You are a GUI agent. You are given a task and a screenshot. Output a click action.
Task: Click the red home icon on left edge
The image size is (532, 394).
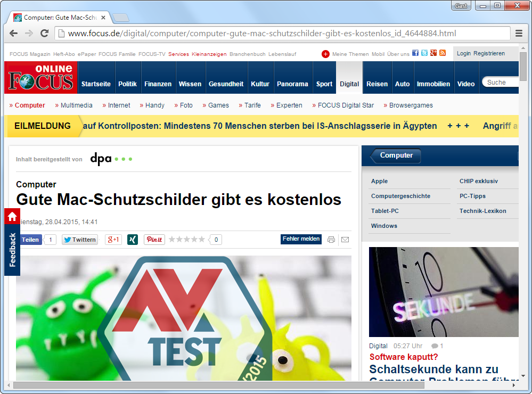(x=12, y=217)
